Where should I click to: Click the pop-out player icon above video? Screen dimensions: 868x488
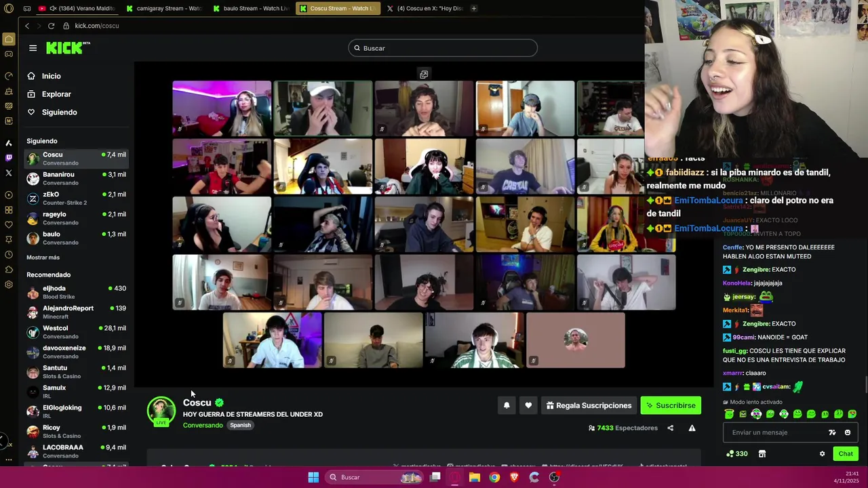(x=424, y=74)
